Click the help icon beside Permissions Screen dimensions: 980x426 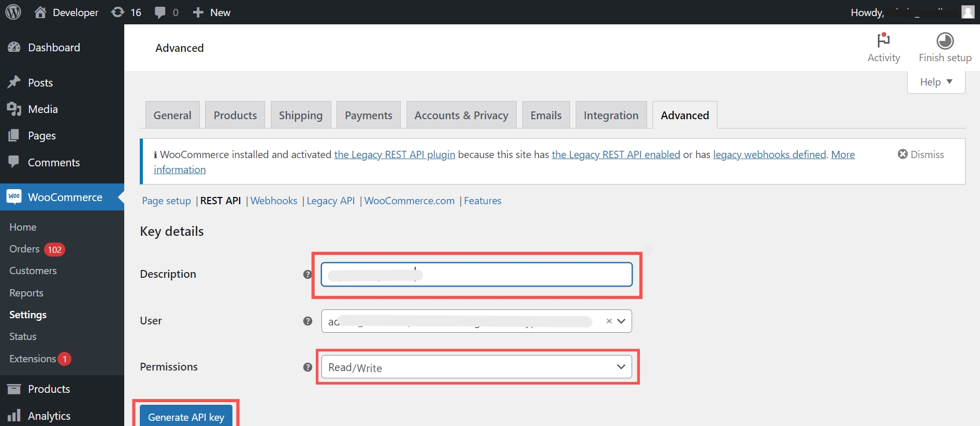point(308,367)
